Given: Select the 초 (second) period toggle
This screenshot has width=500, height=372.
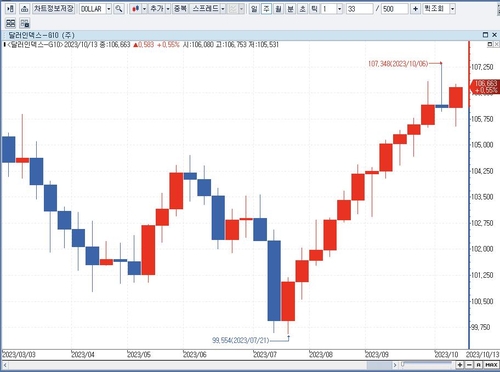Looking at the screenshot, I should 302,9.
